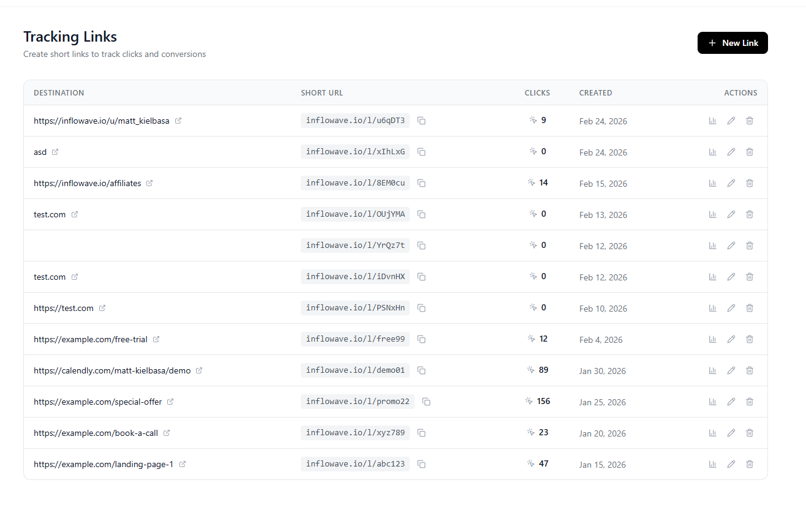Viewport: 806px width, 532px height.
Task: Open analytics for the abc123 link
Action: click(x=712, y=464)
